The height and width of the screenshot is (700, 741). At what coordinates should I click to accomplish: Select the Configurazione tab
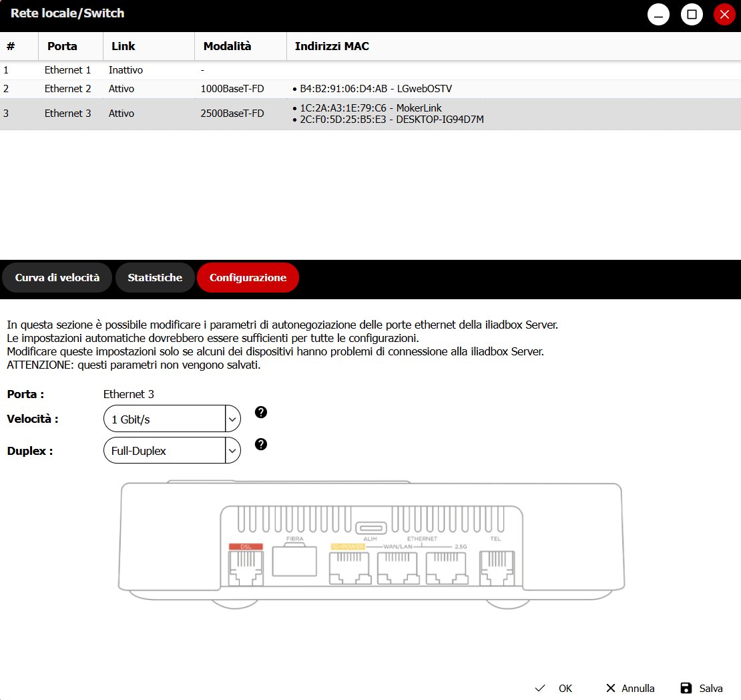248,278
